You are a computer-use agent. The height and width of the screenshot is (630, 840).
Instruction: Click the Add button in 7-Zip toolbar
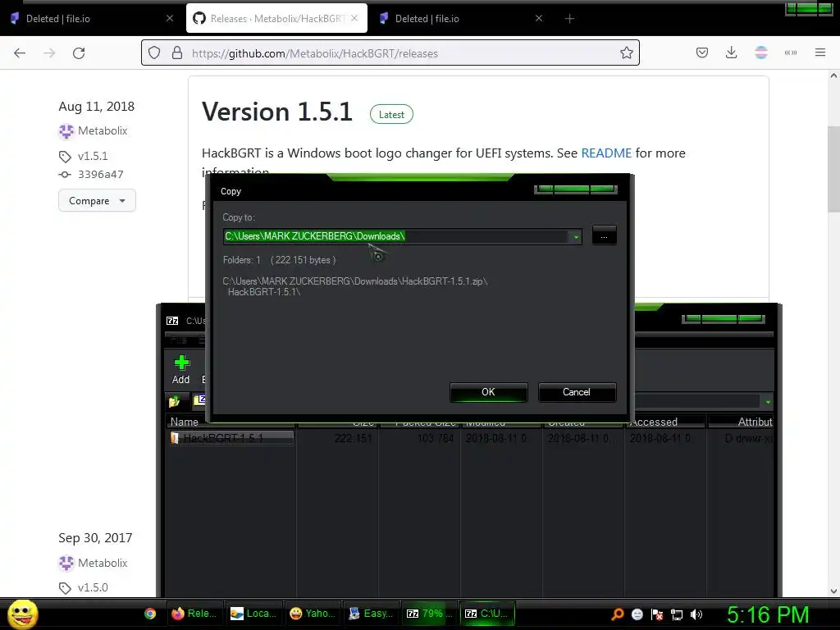click(181, 370)
